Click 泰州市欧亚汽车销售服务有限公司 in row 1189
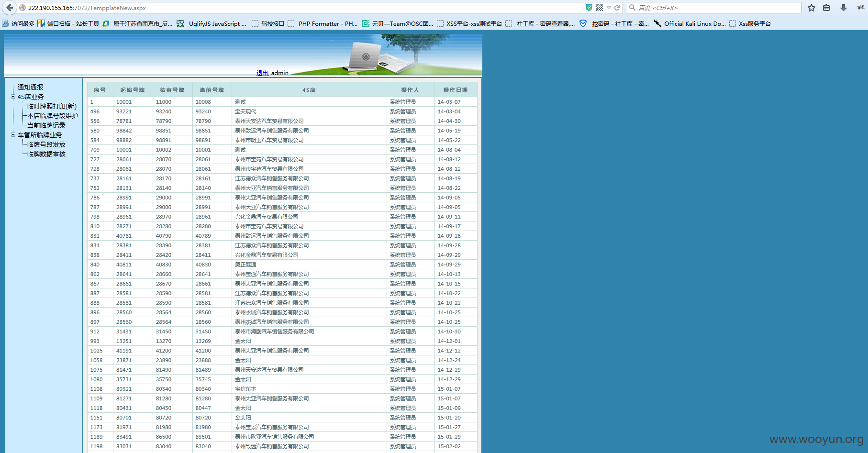 275,437
